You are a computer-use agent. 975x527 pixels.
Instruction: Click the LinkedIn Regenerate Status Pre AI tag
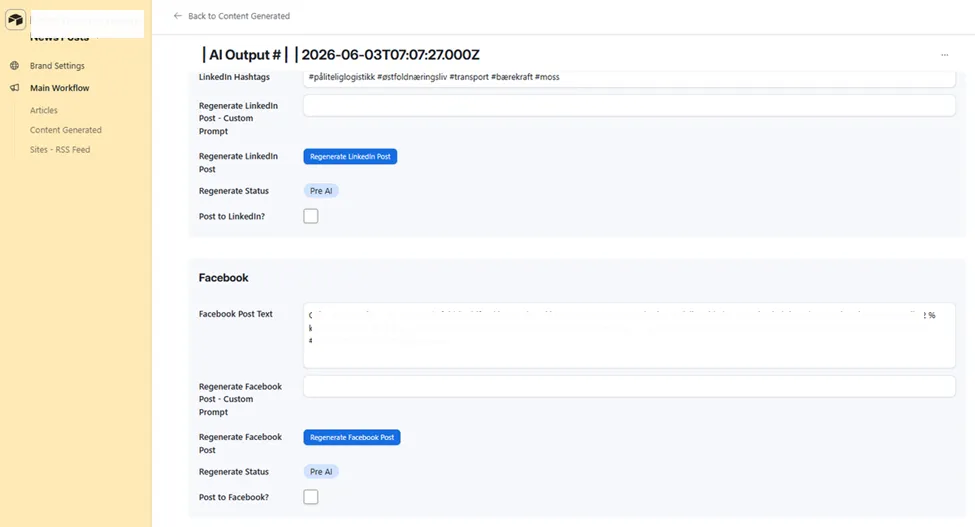coord(321,191)
